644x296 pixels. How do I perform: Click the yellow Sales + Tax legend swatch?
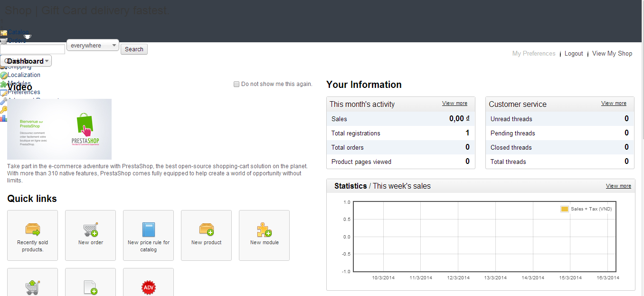pos(565,209)
